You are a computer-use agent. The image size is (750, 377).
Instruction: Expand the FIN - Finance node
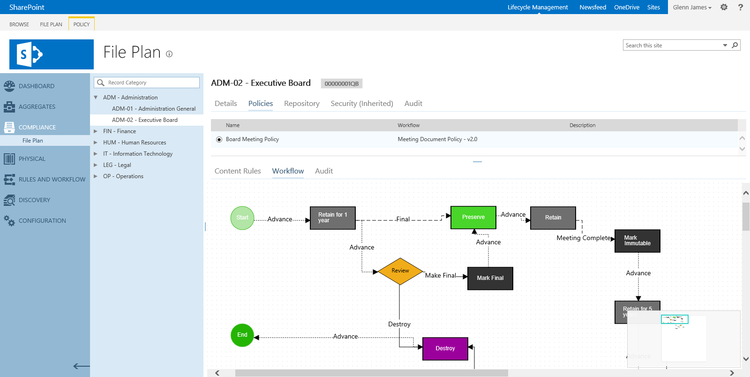[96, 131]
